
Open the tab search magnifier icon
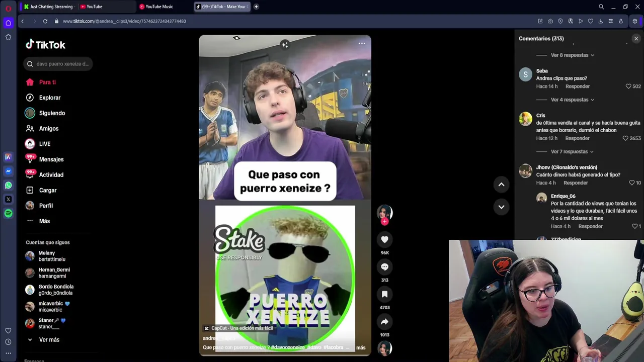(601, 7)
